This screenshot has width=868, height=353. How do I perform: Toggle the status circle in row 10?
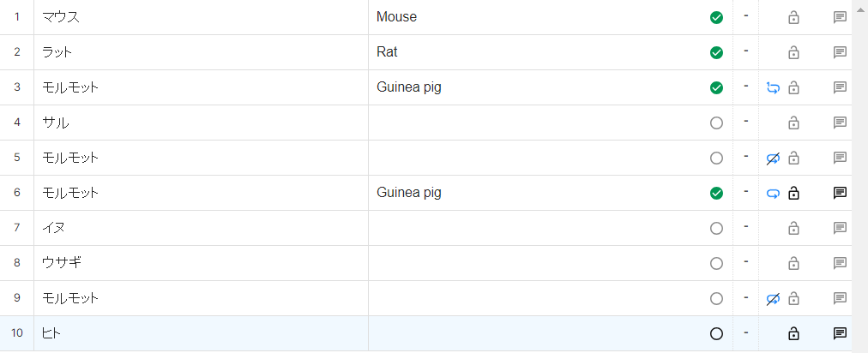click(717, 333)
